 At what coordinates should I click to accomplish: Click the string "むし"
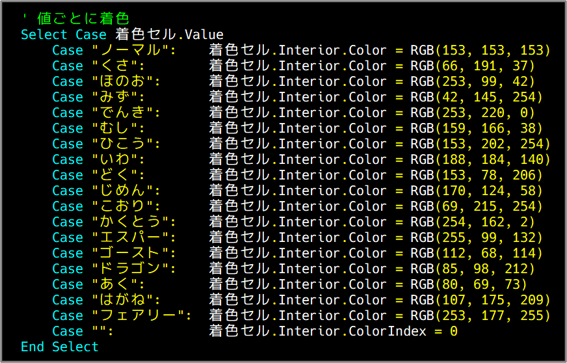[x=115, y=128]
